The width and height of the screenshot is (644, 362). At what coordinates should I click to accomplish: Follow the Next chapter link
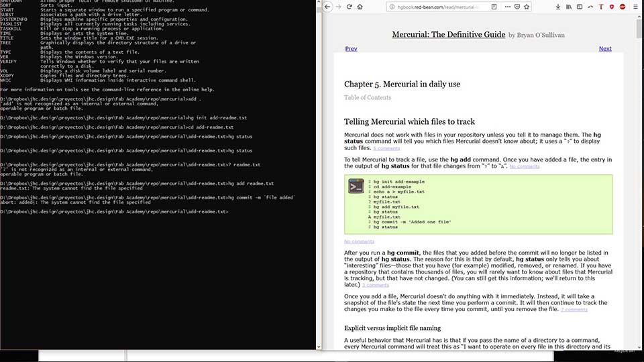pyautogui.click(x=605, y=48)
